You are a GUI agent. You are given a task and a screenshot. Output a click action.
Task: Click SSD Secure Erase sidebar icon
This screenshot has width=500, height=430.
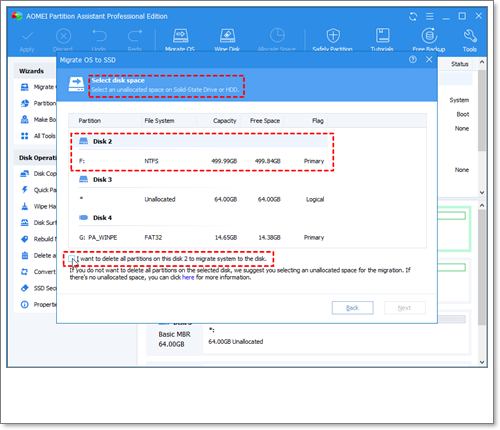point(25,288)
